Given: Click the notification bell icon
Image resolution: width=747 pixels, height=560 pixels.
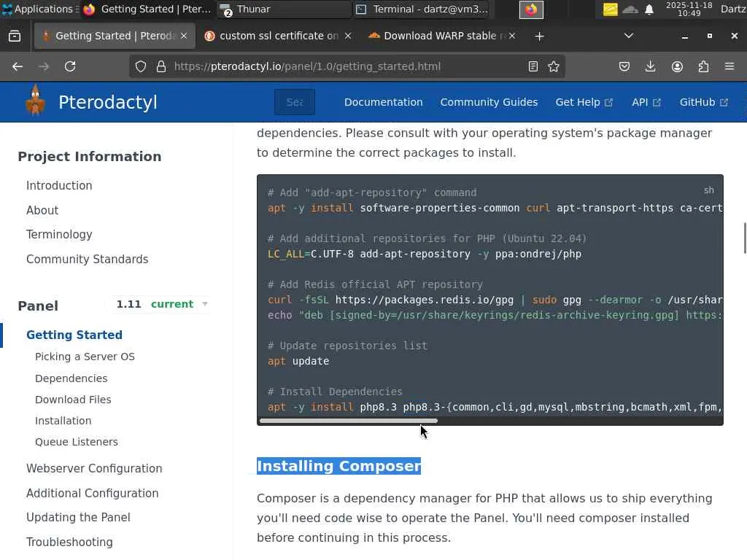Looking at the screenshot, I should pos(649,9).
